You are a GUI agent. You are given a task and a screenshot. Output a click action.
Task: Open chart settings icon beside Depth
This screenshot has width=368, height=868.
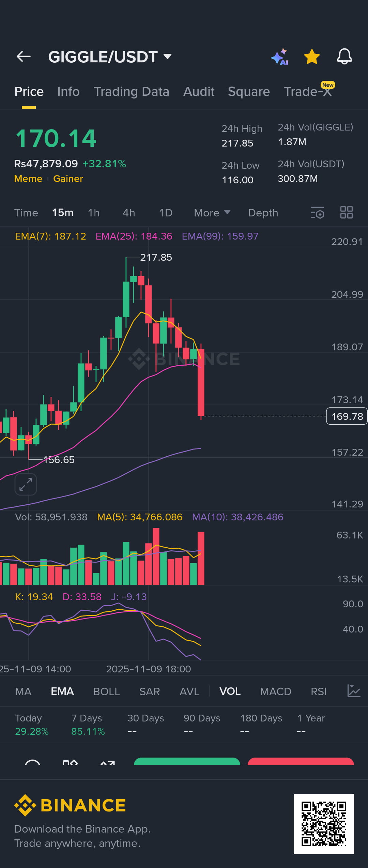(x=317, y=213)
